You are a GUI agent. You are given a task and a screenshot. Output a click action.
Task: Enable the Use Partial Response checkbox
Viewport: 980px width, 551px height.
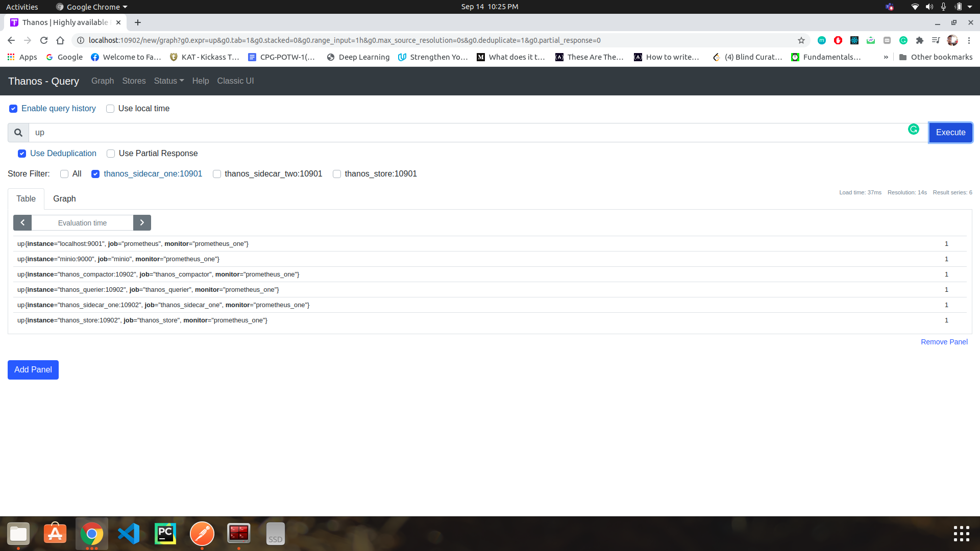(x=111, y=154)
